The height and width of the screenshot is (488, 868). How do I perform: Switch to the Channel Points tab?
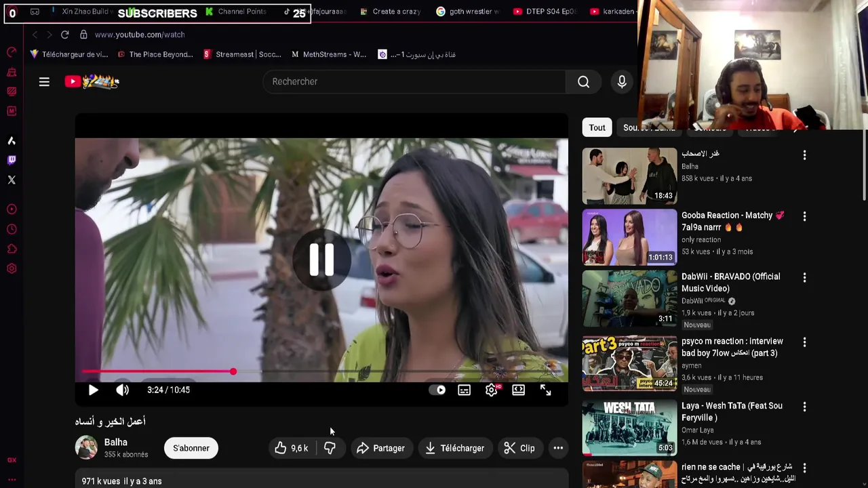[235, 12]
